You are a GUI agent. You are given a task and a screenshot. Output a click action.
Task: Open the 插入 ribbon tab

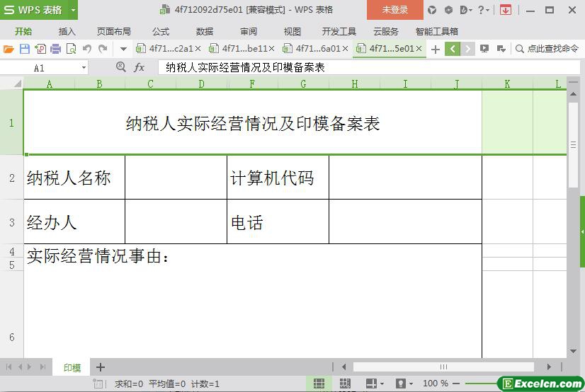[x=67, y=32]
